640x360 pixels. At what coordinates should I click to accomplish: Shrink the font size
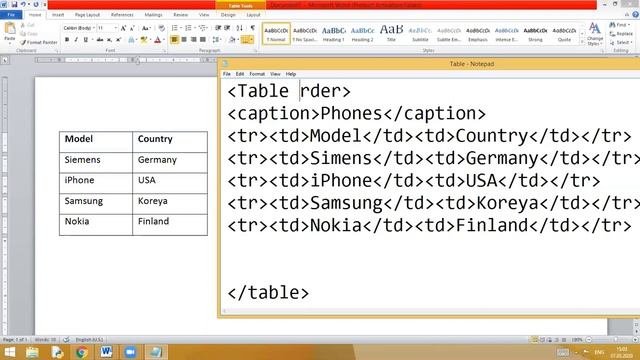132,28
